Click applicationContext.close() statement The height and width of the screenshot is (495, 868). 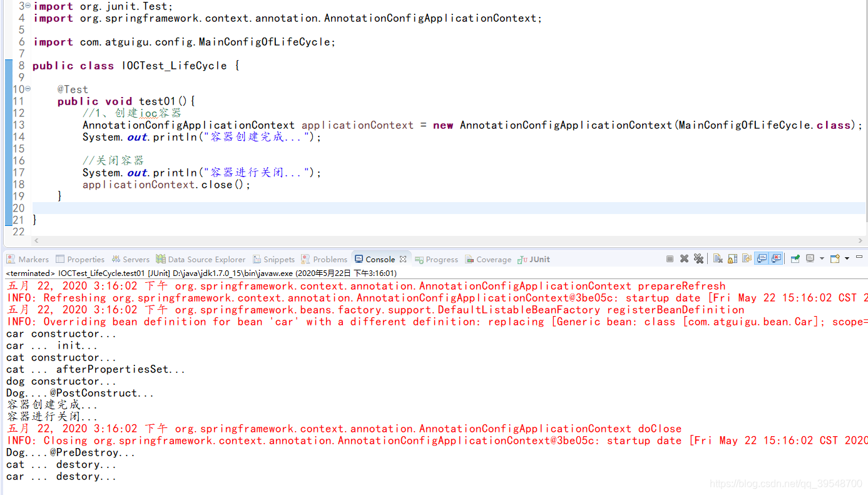click(x=166, y=185)
